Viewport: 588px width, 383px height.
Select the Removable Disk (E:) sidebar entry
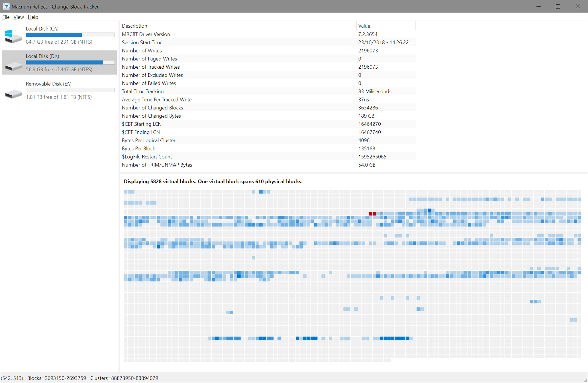(57, 90)
